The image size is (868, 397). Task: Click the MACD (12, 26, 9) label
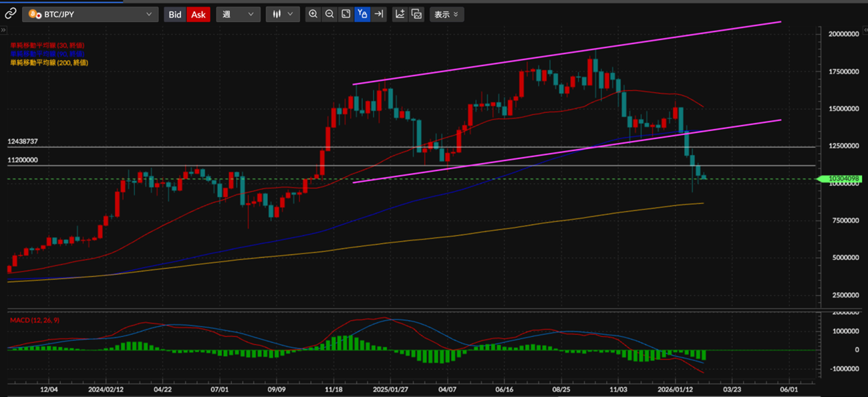coord(34,321)
